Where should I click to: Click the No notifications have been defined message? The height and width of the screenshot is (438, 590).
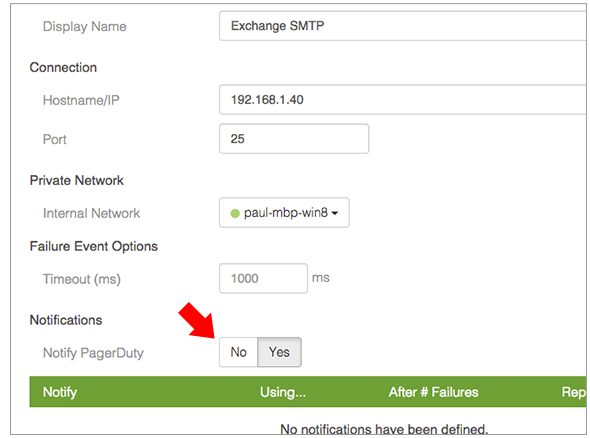(384, 429)
